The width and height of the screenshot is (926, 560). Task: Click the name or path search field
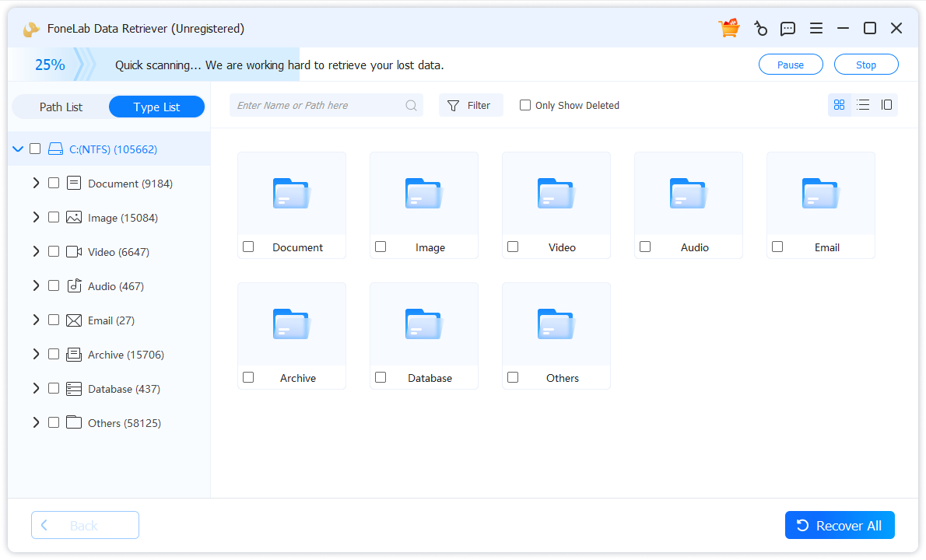click(x=319, y=106)
